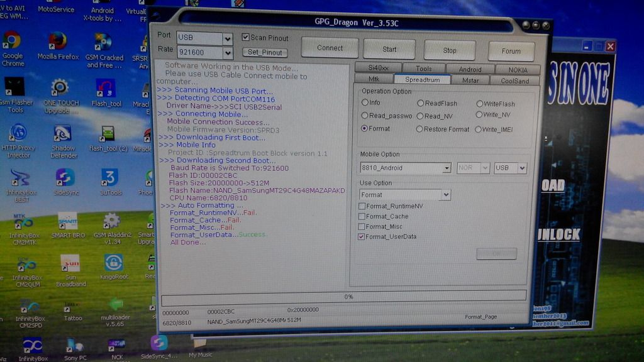Image resolution: width=644 pixels, height=362 pixels.
Task: Open the My Music folder icon
Action: click(200, 348)
